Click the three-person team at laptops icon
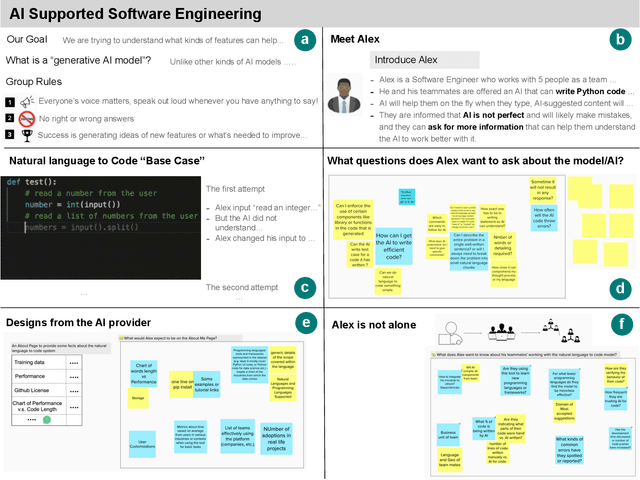640x480 pixels. pos(502,332)
